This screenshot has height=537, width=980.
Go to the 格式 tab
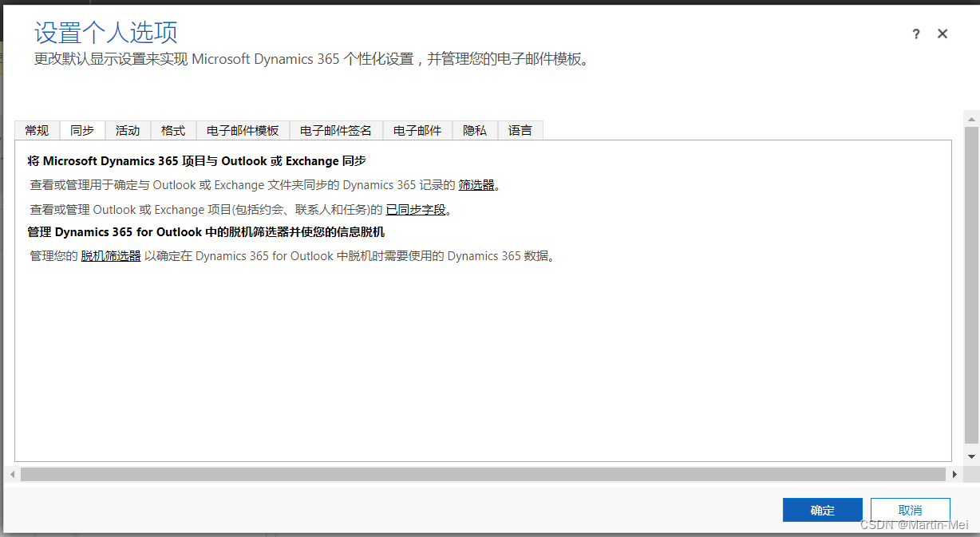tap(173, 130)
